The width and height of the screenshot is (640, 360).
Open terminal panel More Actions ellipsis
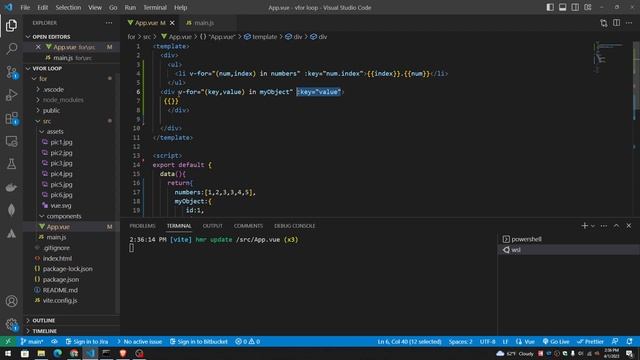(604, 226)
